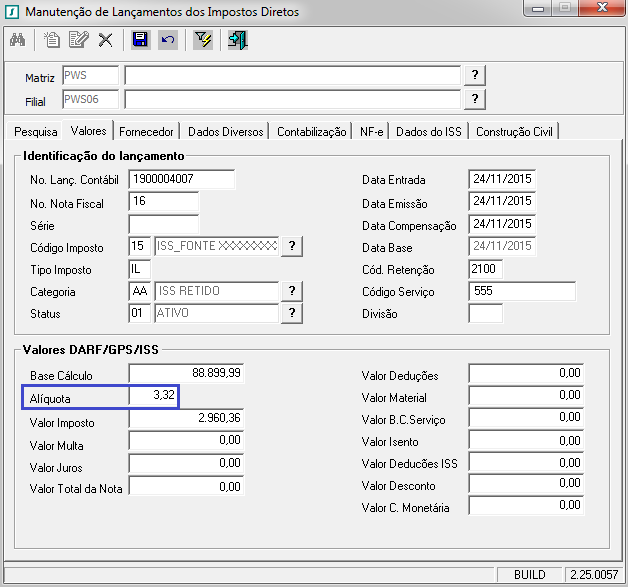The width and height of the screenshot is (628, 587).
Task: Click the new record toolbar icon
Action: pos(53,40)
